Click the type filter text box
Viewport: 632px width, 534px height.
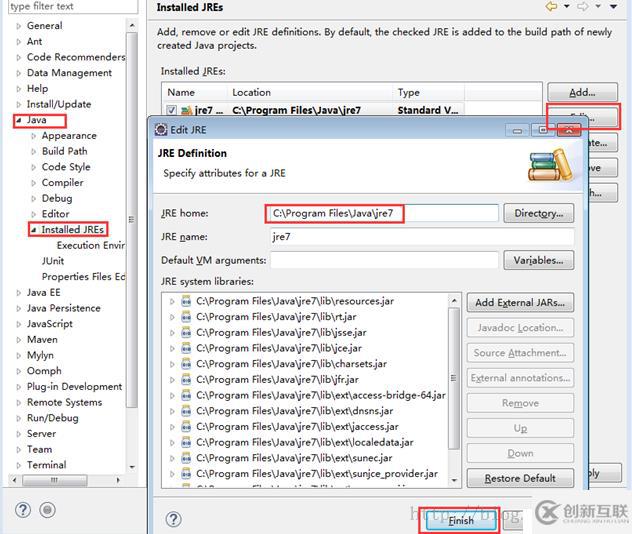pos(73,6)
